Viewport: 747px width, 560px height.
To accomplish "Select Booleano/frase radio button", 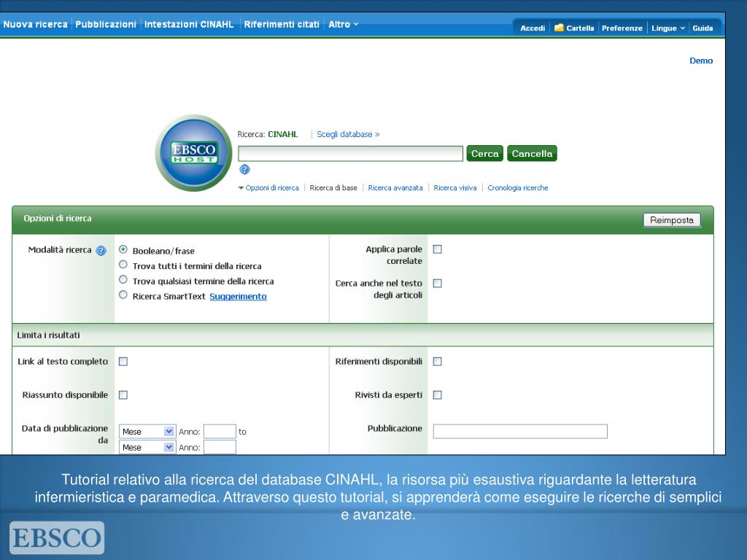I will coord(123,249).
